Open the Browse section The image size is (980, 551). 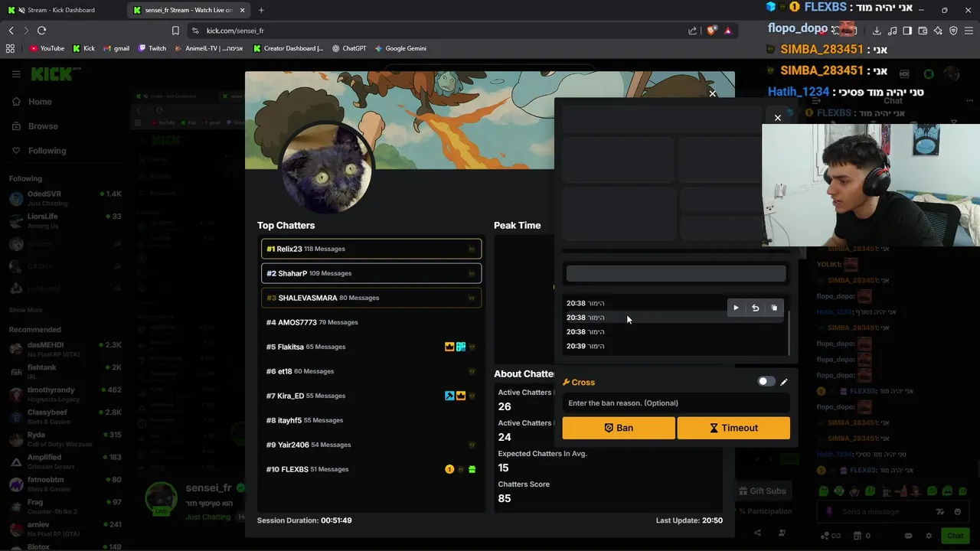(x=34, y=126)
